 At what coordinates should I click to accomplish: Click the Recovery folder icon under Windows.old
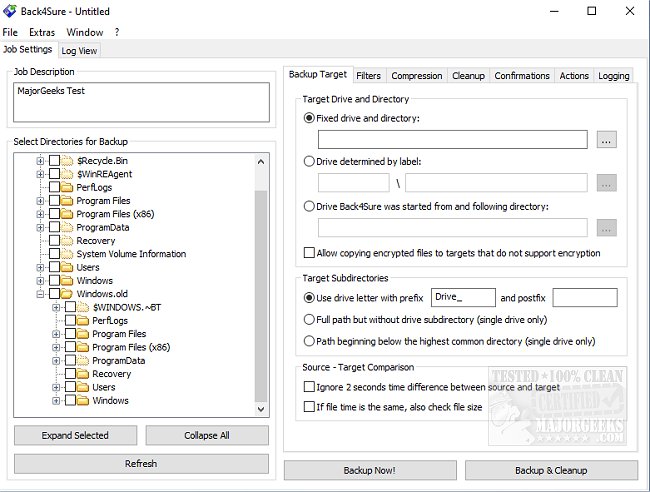pyautogui.click(x=83, y=374)
